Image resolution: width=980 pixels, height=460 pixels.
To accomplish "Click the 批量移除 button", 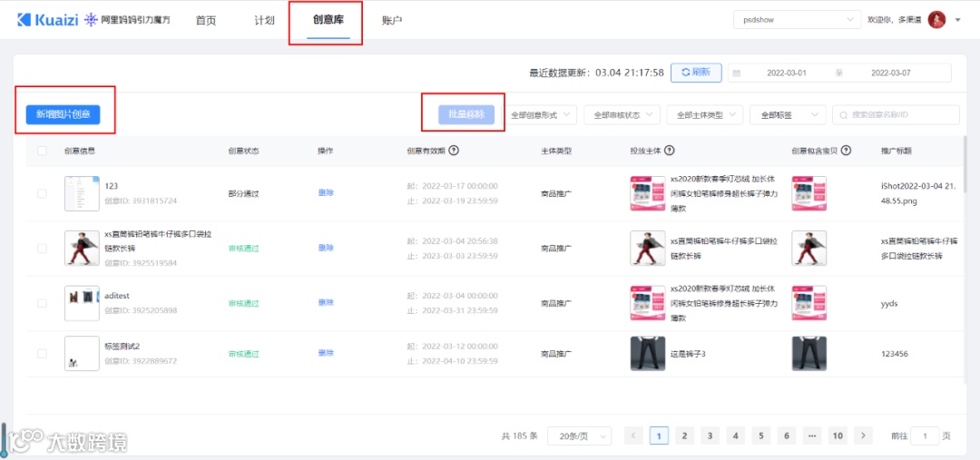I will (466, 114).
